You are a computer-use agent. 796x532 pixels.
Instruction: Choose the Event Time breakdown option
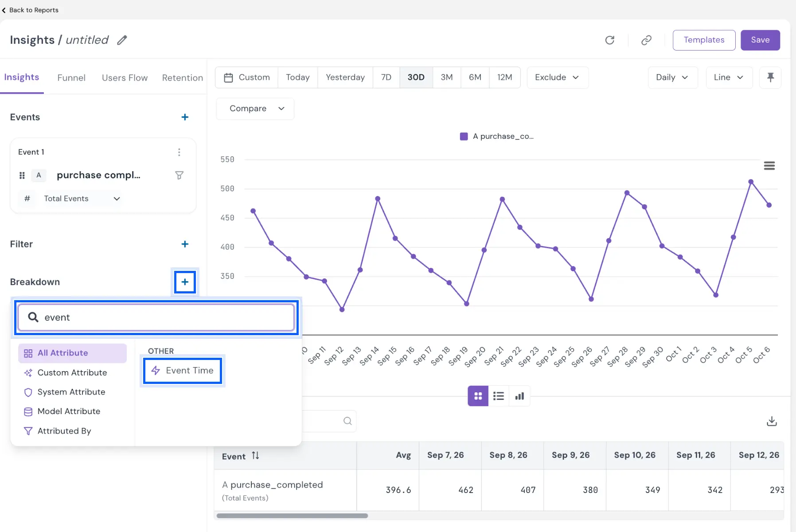(183, 371)
